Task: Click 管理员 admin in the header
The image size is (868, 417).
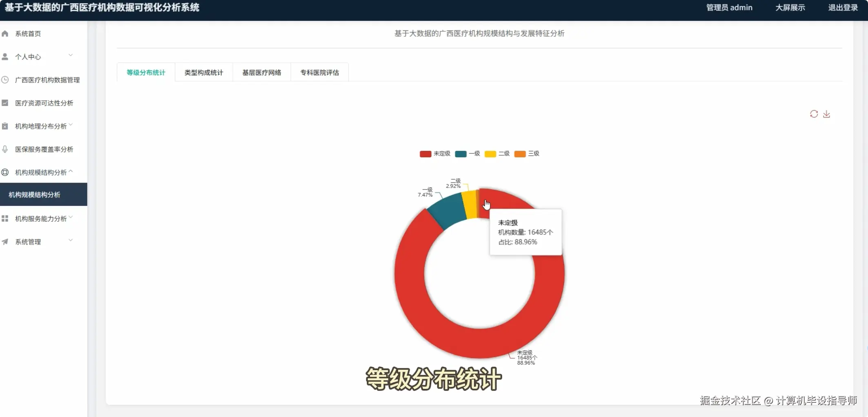Action: pyautogui.click(x=729, y=8)
